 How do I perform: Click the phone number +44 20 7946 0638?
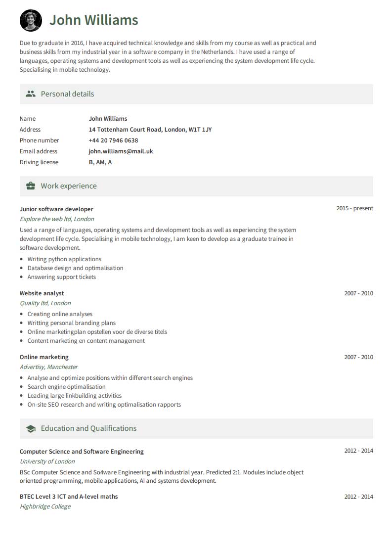[x=113, y=140]
